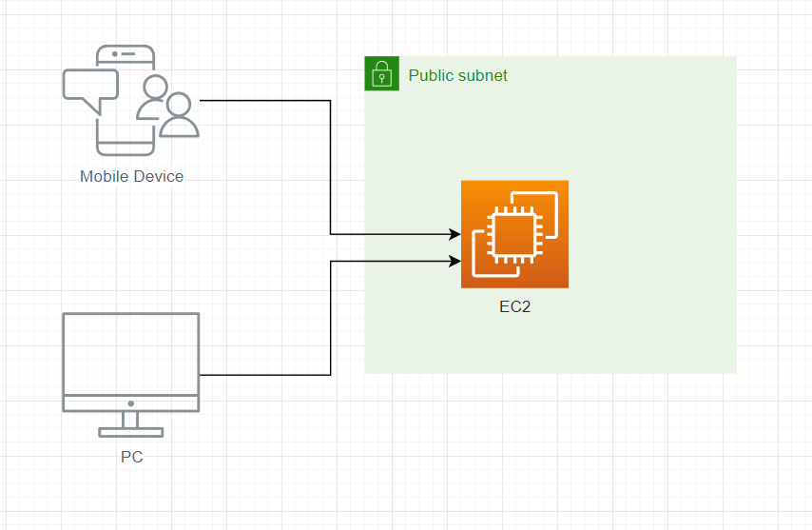
Task: Select the PC monitor icon
Action: tap(131, 375)
